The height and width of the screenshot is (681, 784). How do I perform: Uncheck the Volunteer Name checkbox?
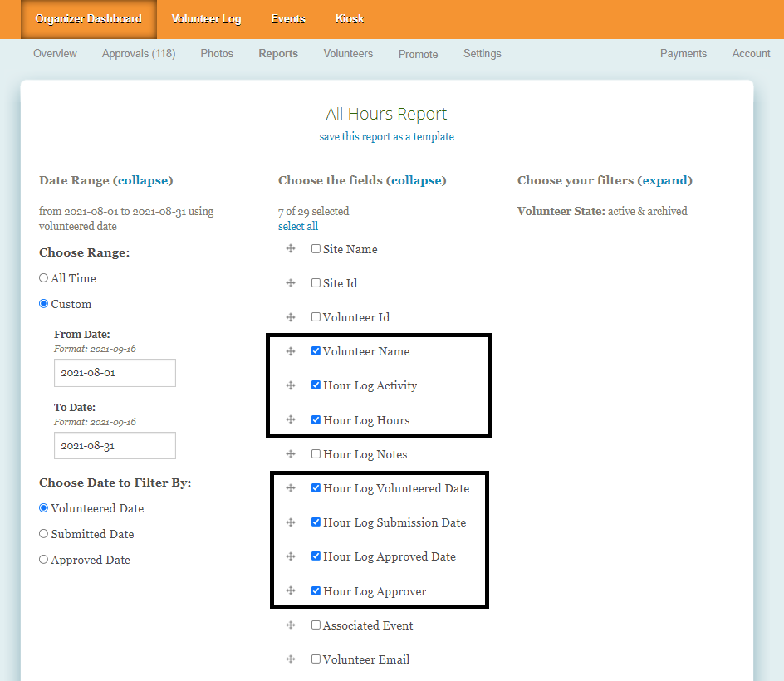(316, 350)
